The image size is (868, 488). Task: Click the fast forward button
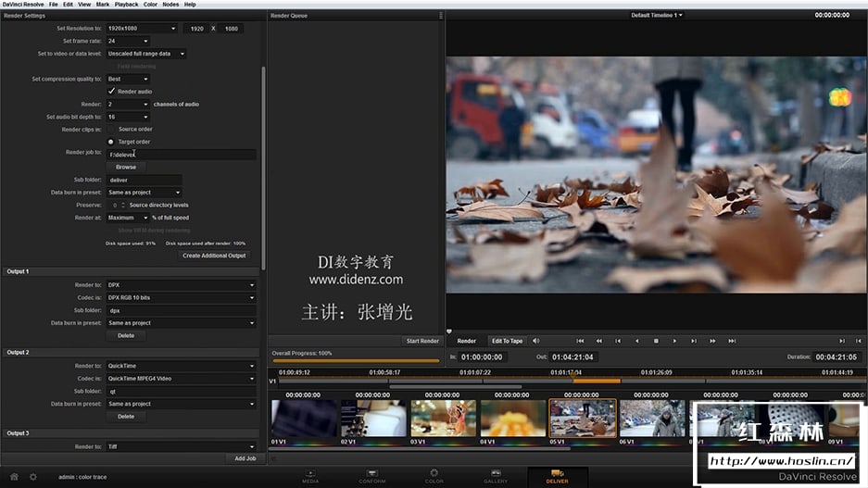(713, 341)
